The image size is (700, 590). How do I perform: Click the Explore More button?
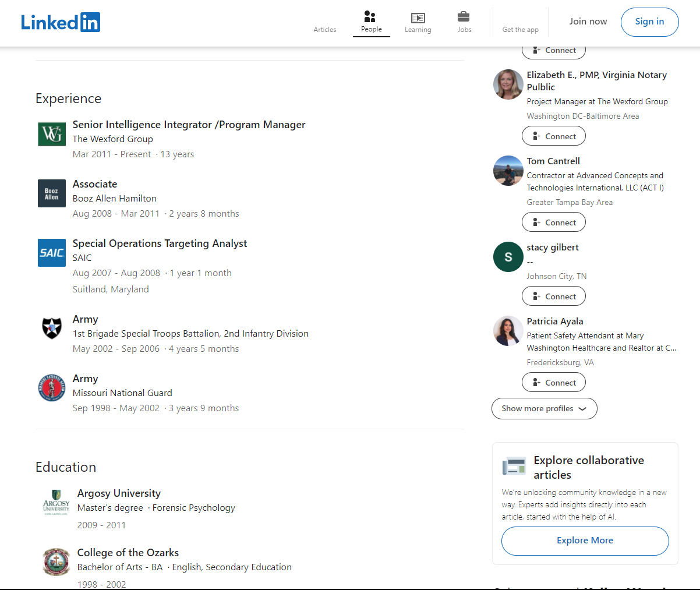[585, 540]
